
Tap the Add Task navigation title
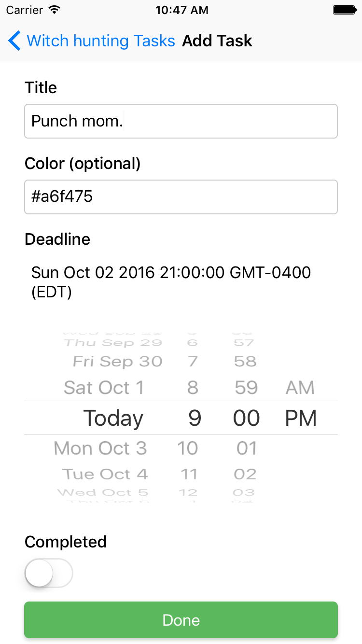point(217,41)
